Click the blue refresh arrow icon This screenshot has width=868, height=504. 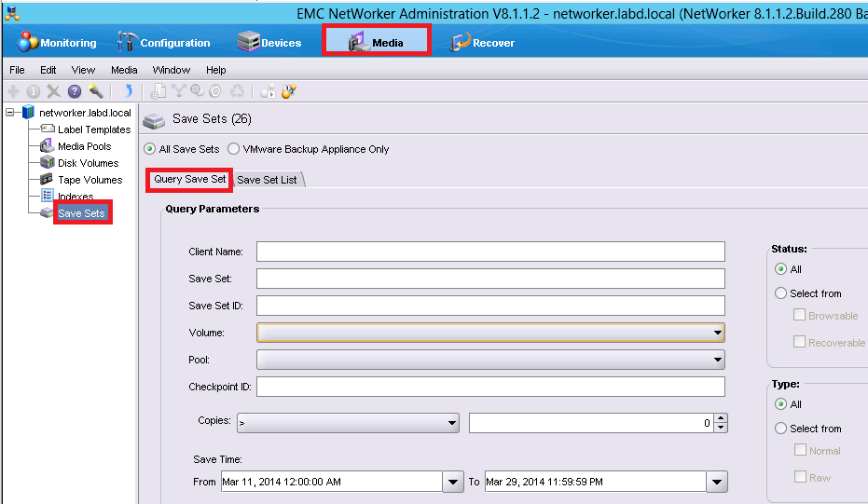127,91
